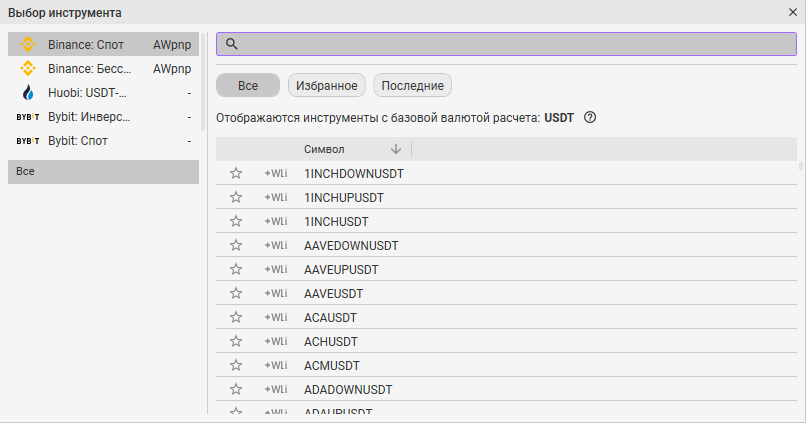Click the instrument list scrollbar

point(800,166)
